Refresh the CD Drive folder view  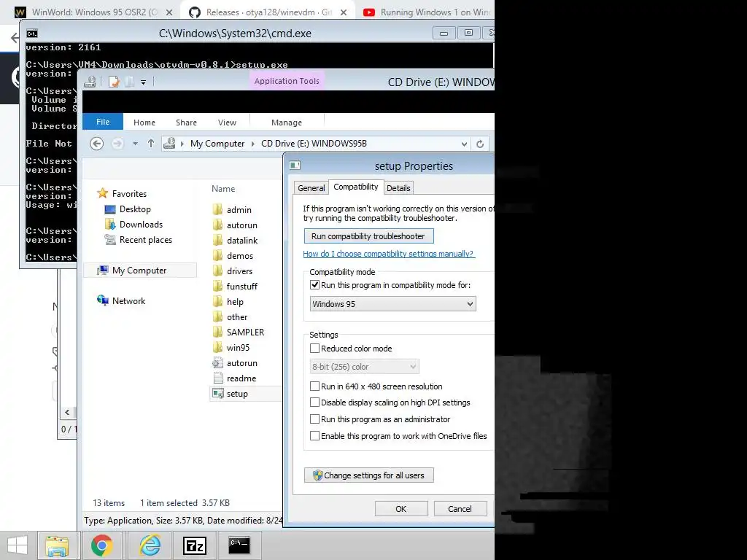480,144
